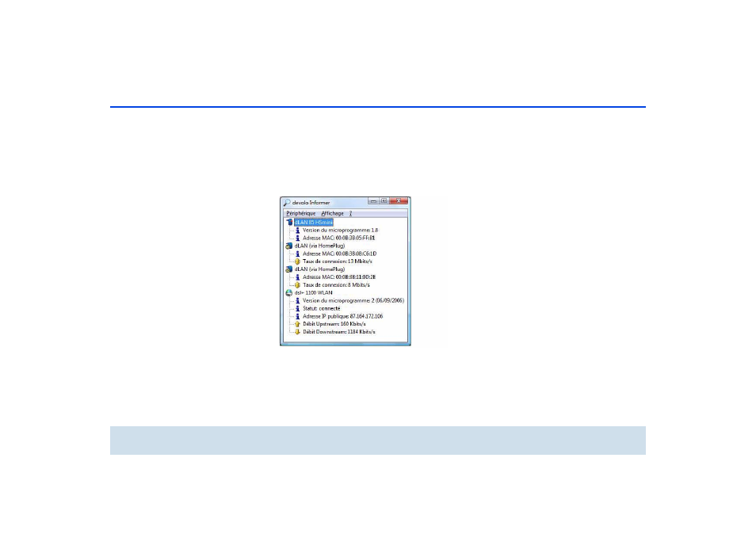Click info icon beside microprogramme 2 (06/09/2006)
Image resolution: width=756 pixels, height=534 pixels.
[x=297, y=301]
